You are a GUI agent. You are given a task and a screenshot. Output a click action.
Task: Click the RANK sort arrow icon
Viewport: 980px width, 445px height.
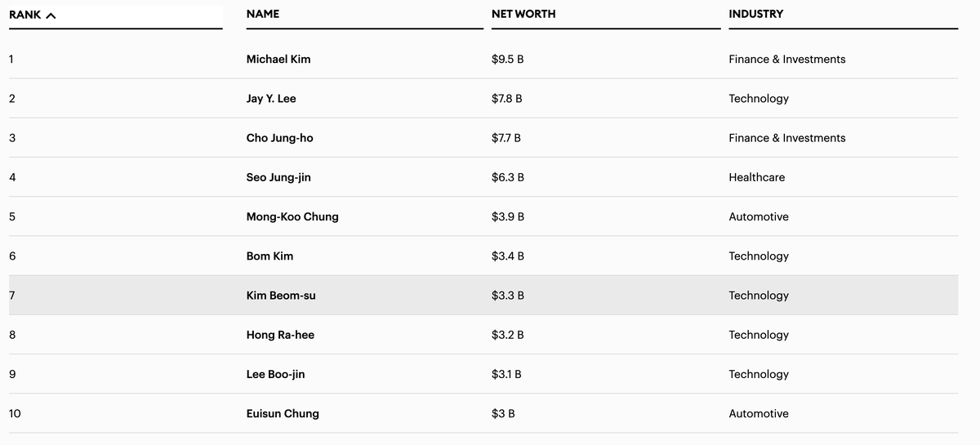51,15
